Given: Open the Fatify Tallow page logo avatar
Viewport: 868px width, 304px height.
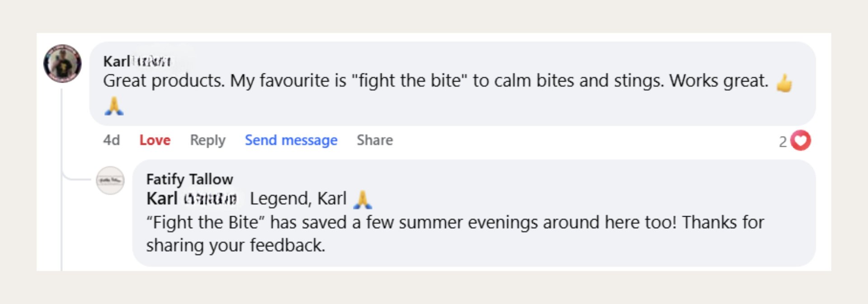Looking at the screenshot, I should [x=110, y=180].
